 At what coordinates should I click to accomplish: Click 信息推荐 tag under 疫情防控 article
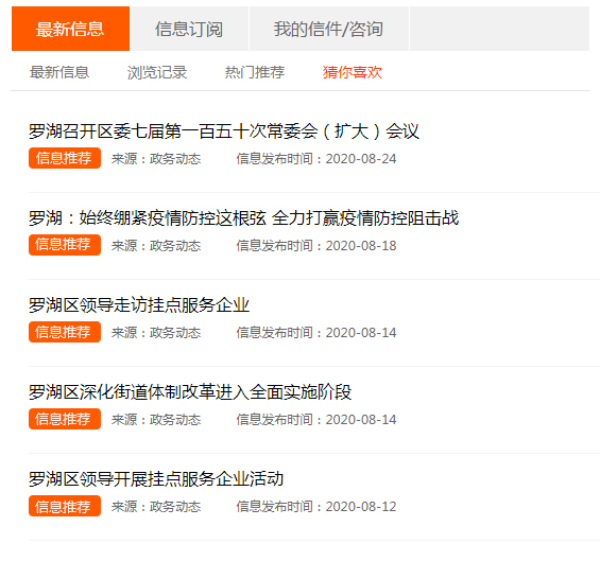(64, 245)
